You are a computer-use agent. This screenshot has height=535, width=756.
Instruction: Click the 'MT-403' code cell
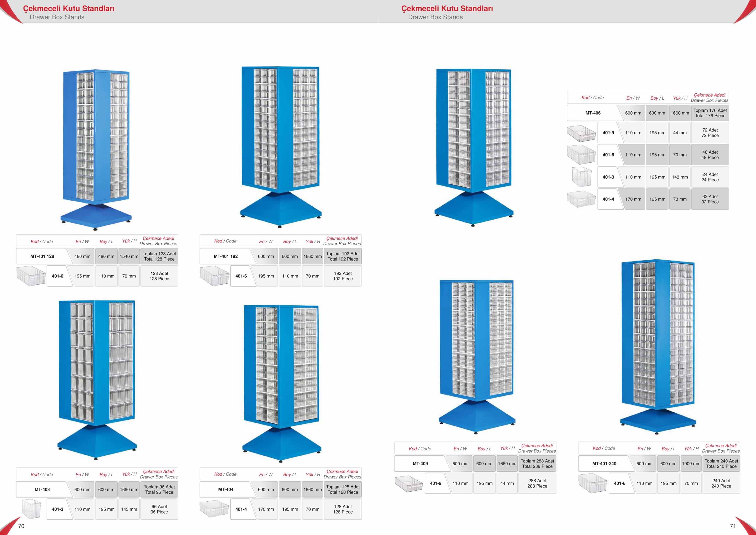coord(42,489)
